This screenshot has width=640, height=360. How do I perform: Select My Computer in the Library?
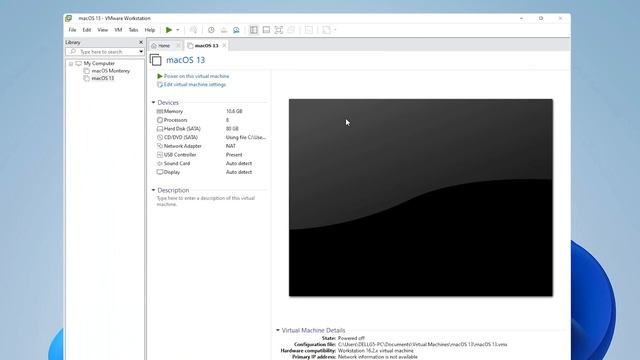(99, 63)
